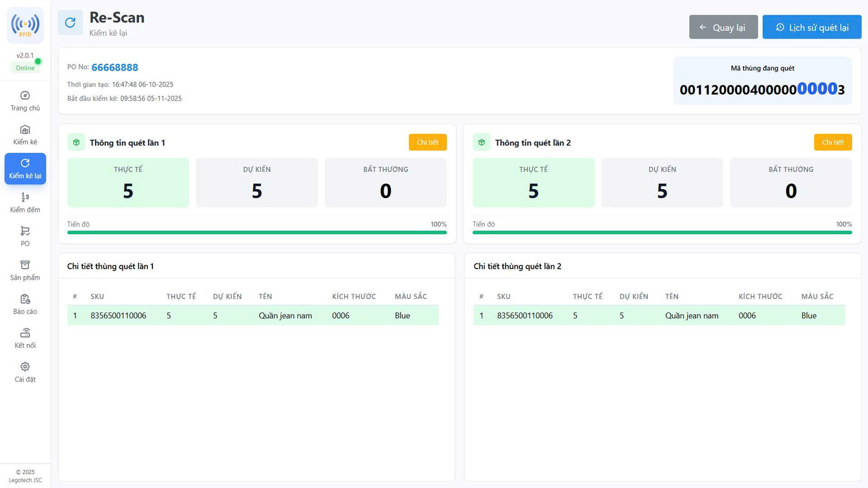Viewport: 868px width, 488px height.
Task: Select SKU row in scan lần 1 table
Action: pyautogui.click(x=253, y=316)
